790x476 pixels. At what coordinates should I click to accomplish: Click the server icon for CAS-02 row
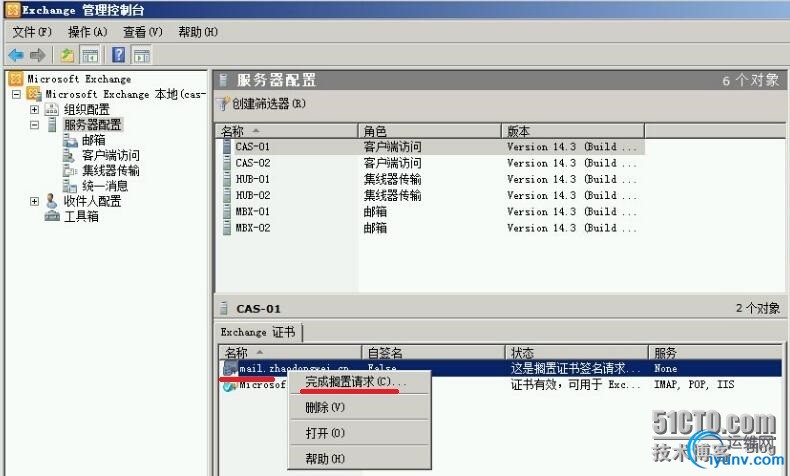tap(227, 163)
